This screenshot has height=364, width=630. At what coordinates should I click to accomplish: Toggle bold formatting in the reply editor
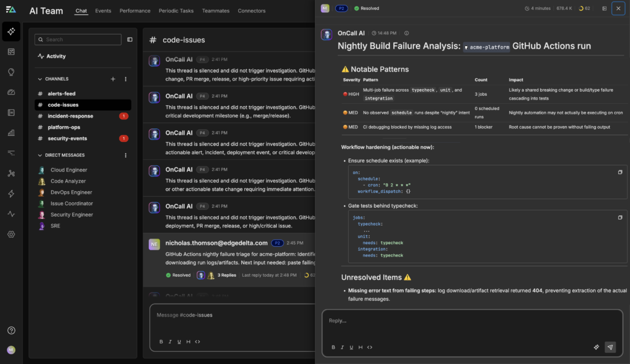tap(333, 347)
